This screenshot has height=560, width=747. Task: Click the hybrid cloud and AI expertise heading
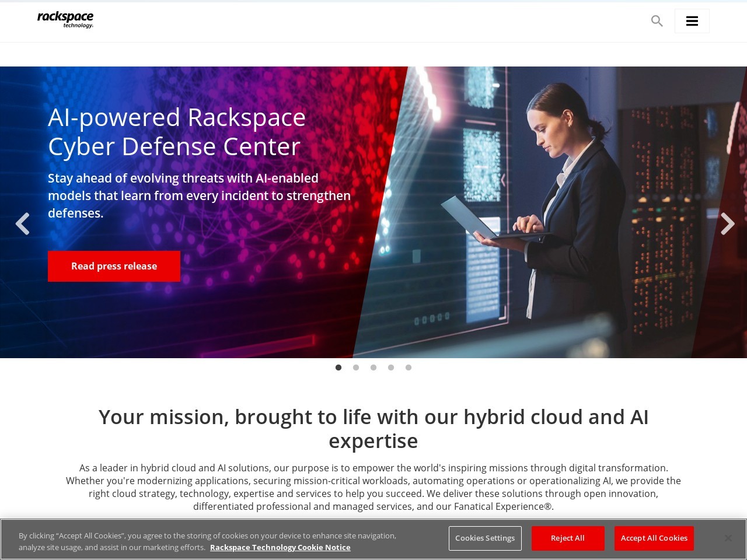pyautogui.click(x=373, y=429)
